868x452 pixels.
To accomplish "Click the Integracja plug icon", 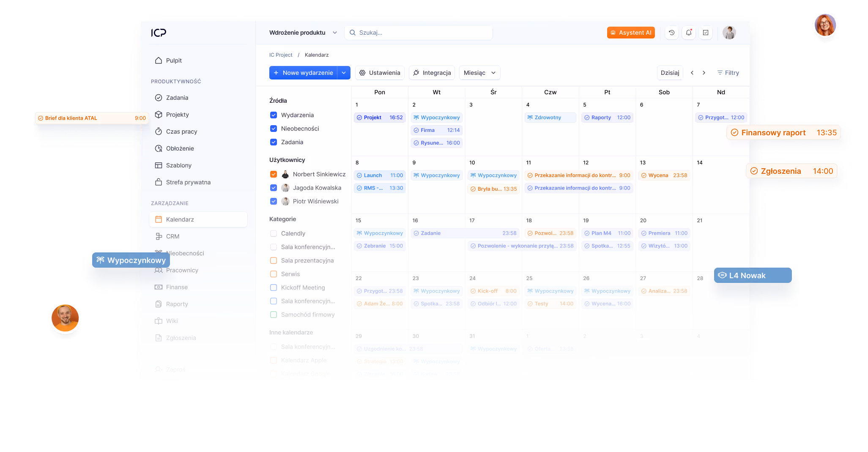I will point(416,73).
